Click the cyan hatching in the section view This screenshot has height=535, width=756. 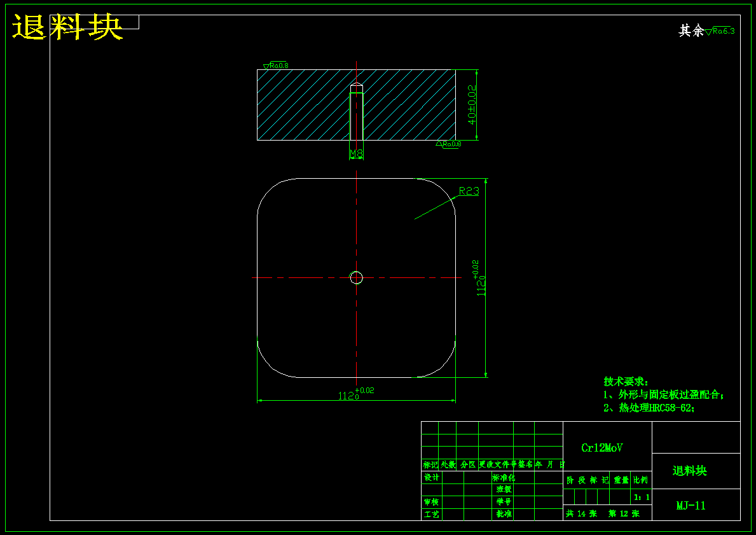pos(304,105)
